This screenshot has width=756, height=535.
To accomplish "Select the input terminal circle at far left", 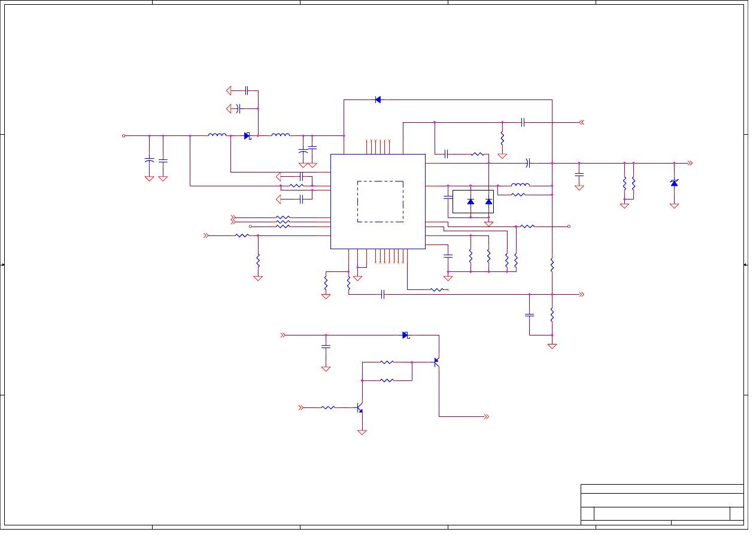I will pyautogui.click(x=124, y=135).
